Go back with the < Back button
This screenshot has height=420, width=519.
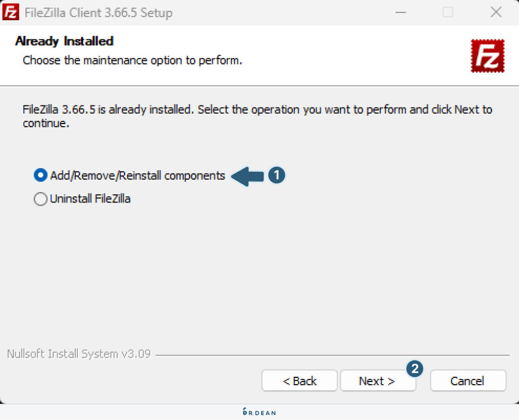click(299, 381)
